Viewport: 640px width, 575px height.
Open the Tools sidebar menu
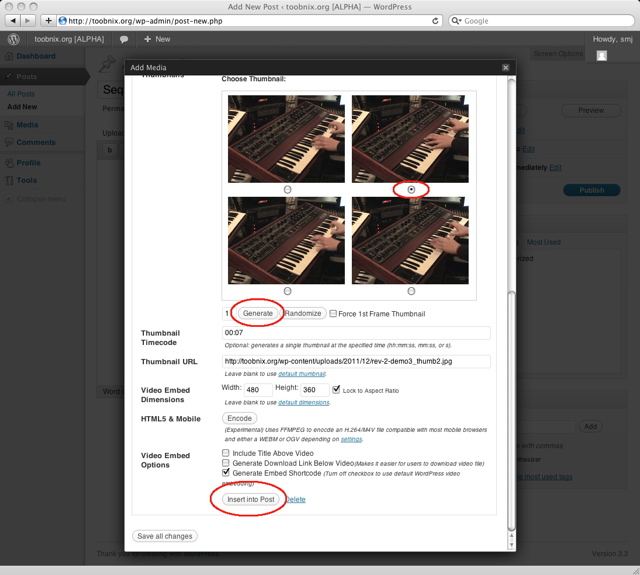(27, 180)
